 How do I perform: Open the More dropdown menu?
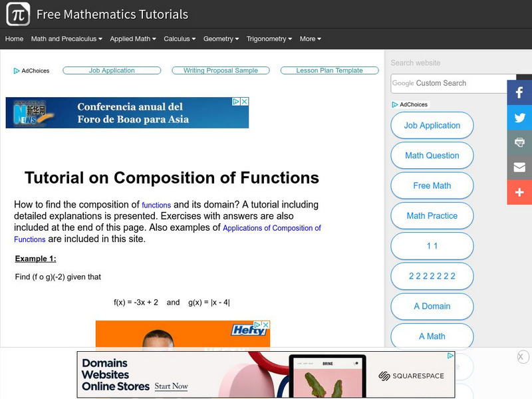coord(310,39)
